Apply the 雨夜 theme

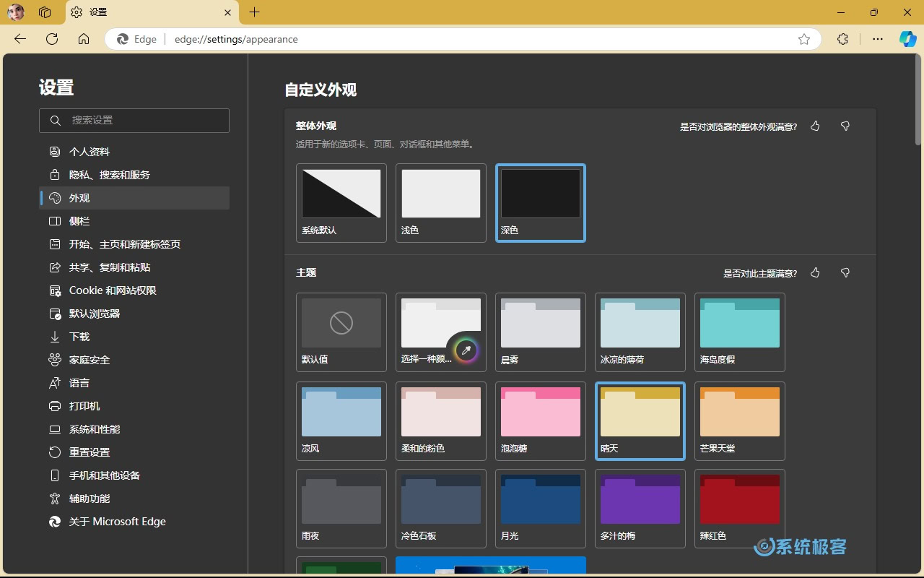coord(341,509)
